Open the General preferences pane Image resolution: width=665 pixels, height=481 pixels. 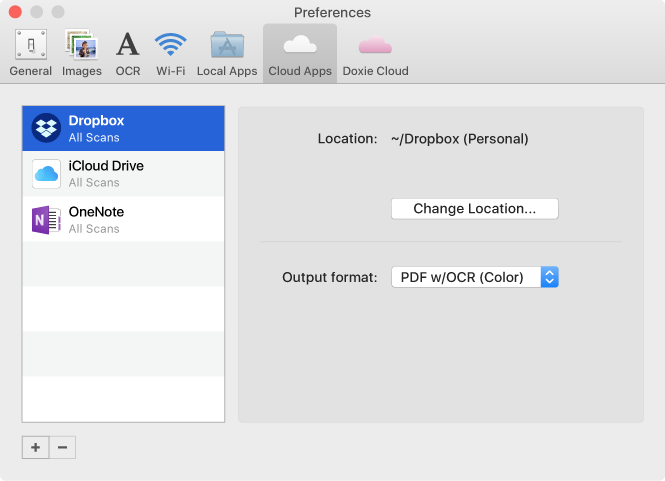[x=30, y=53]
